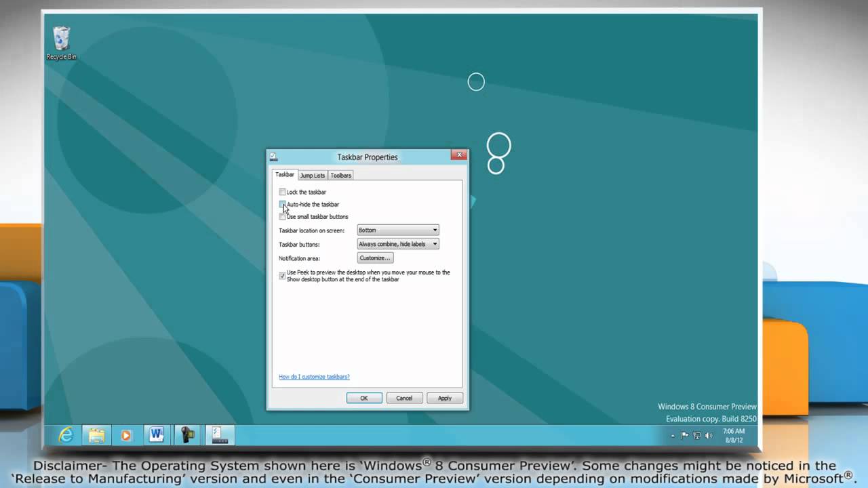Screen dimensions: 868x488
Task: Enable Auto-hide the taskbar checkbox
Action: [x=282, y=204]
